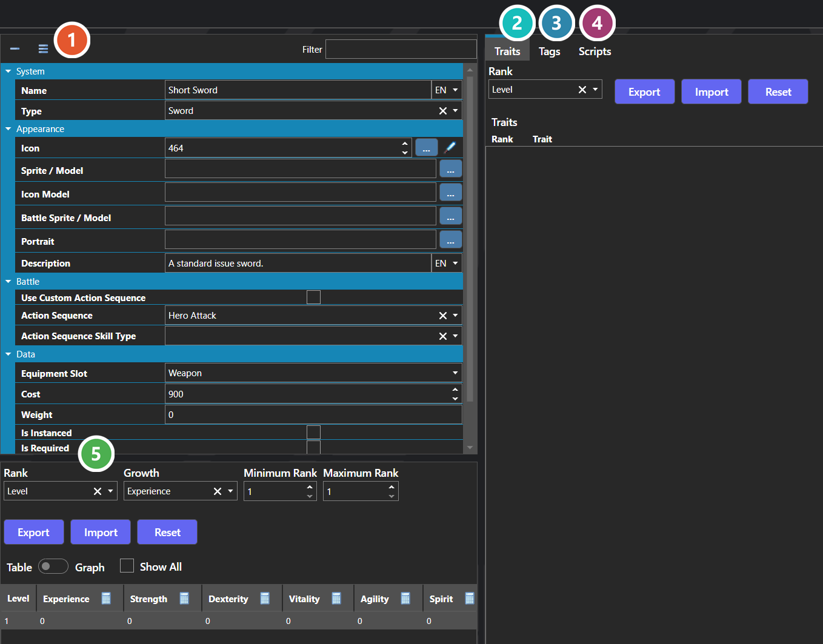Click the Description text field
The height and width of the screenshot is (644, 823).
coord(298,263)
